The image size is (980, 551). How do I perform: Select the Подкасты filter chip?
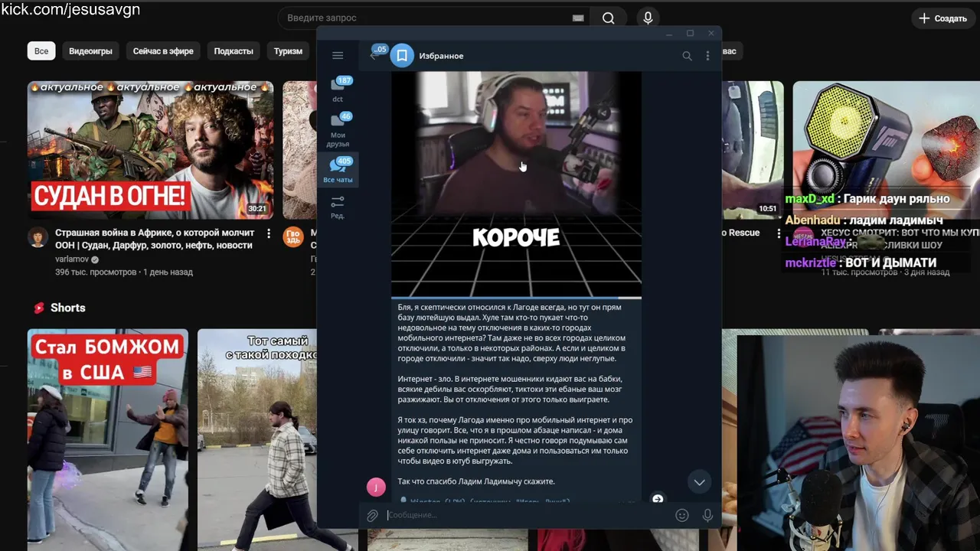pos(234,51)
